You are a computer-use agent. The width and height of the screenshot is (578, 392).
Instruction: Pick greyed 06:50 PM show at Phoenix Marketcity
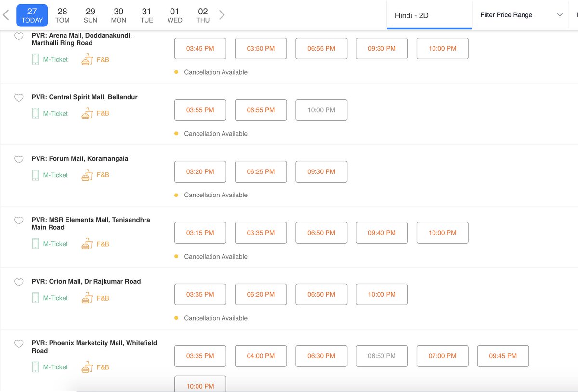382,356
